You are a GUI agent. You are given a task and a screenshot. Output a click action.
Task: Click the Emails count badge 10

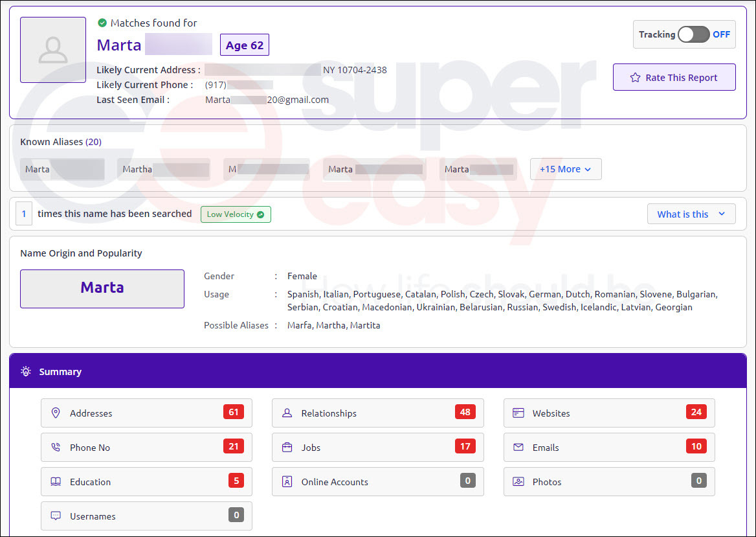pos(696,446)
